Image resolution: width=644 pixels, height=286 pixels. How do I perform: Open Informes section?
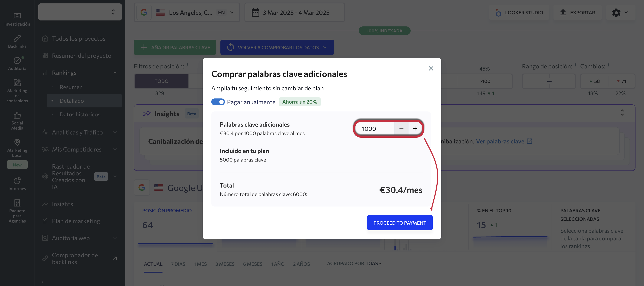point(17,184)
